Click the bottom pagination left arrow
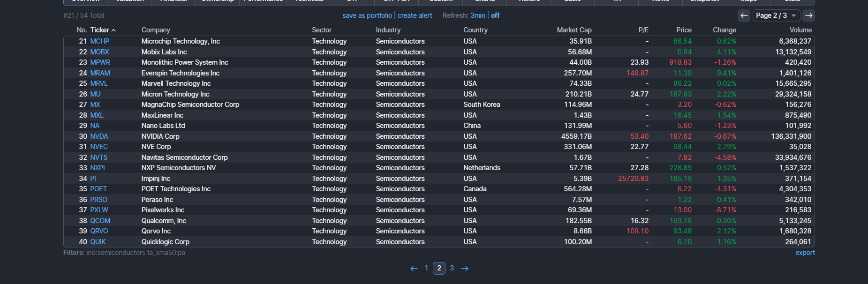 [x=414, y=269]
